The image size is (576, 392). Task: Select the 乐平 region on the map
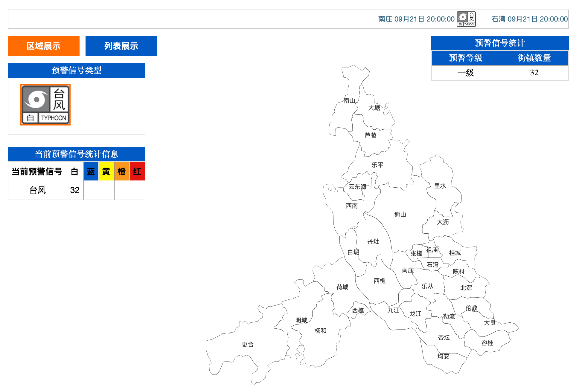point(377,165)
